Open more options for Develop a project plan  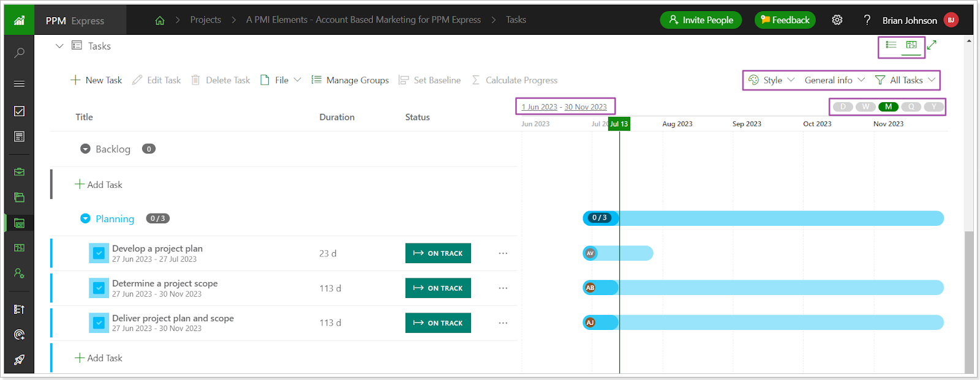[503, 253]
